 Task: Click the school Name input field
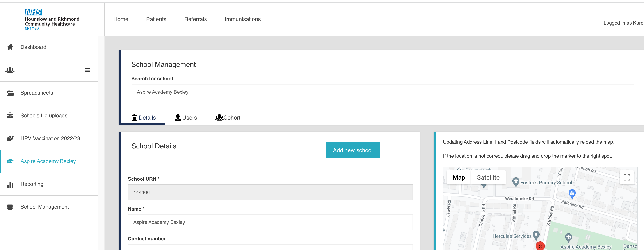270,222
